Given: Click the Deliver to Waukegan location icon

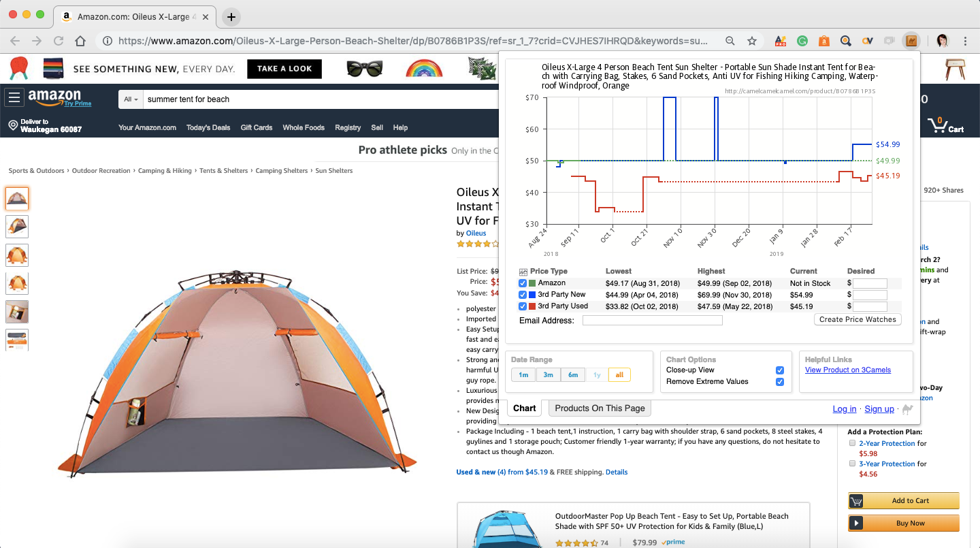Looking at the screenshot, I should (13, 125).
